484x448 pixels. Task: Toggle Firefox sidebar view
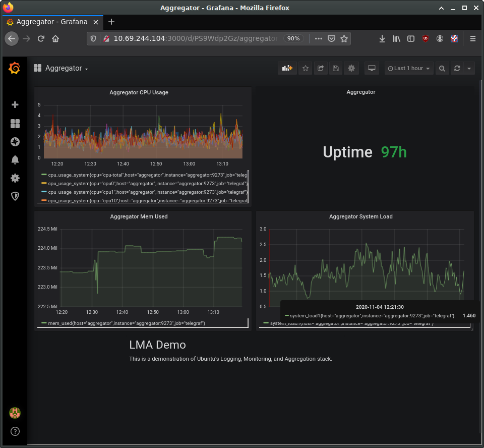(x=411, y=39)
